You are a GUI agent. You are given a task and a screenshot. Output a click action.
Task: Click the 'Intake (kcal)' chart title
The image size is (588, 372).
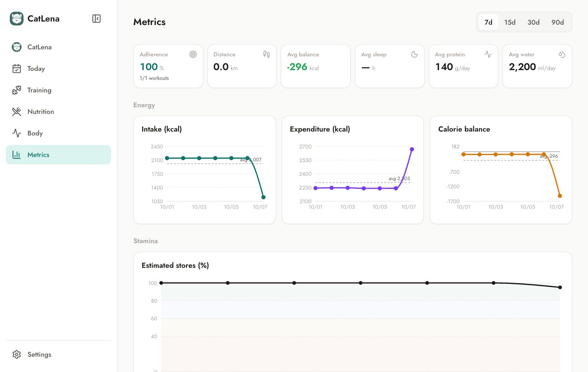pyautogui.click(x=162, y=129)
